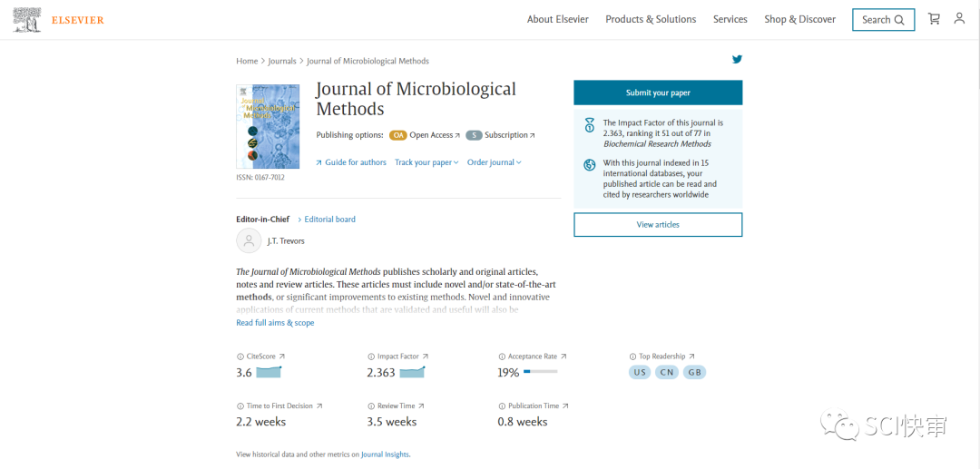Expand Read full aims & scope

click(275, 323)
